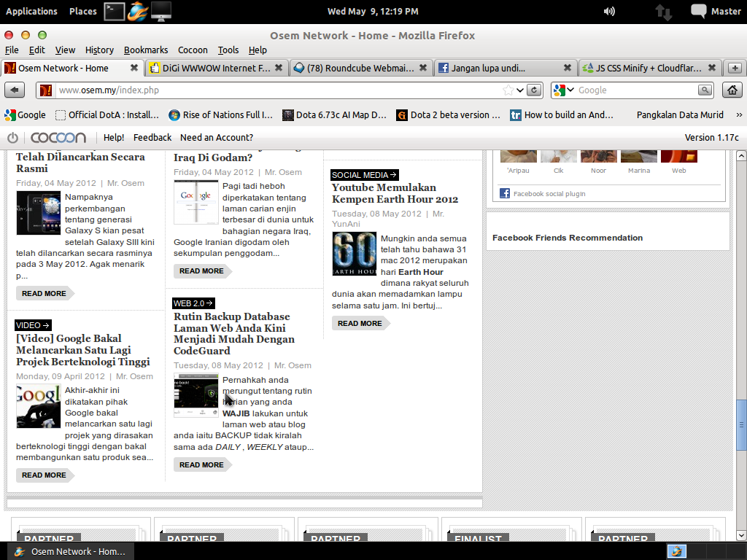
Task: Click Read More under Google video article
Action: 44,475
